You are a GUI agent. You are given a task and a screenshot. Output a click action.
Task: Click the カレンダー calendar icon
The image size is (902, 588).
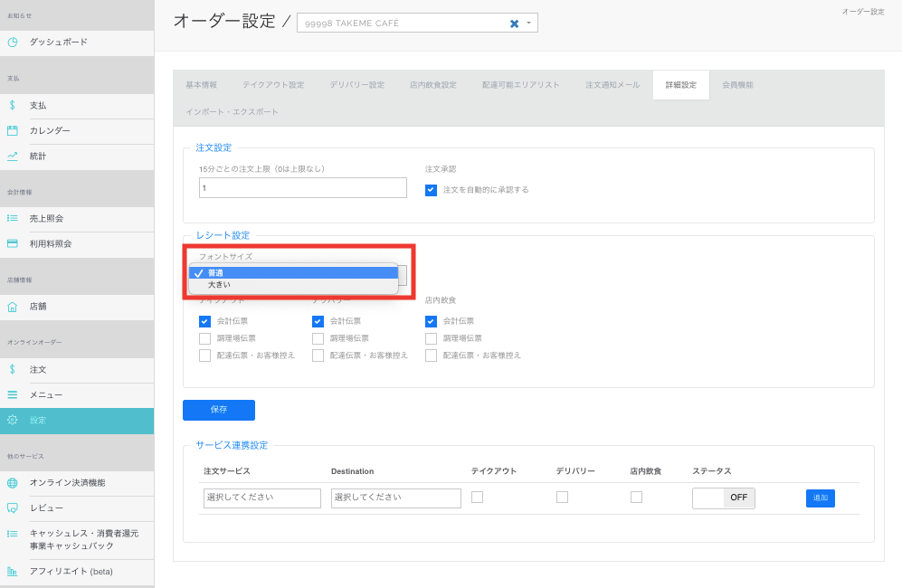(x=12, y=130)
